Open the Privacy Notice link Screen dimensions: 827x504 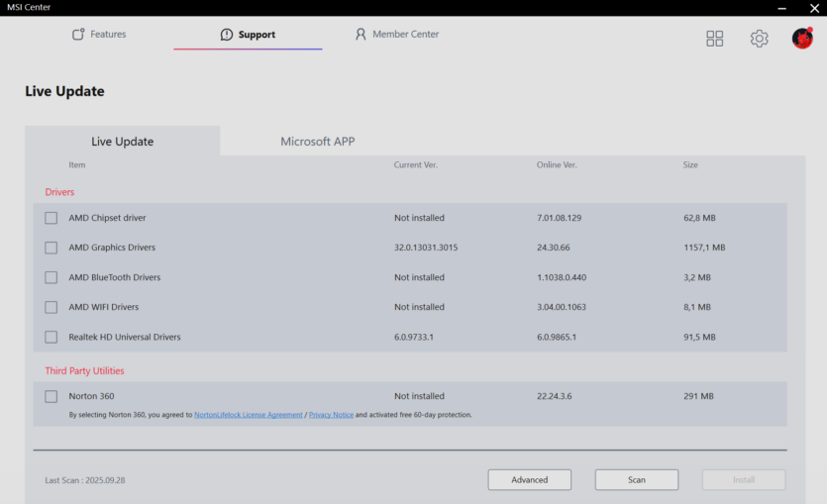[x=331, y=415]
